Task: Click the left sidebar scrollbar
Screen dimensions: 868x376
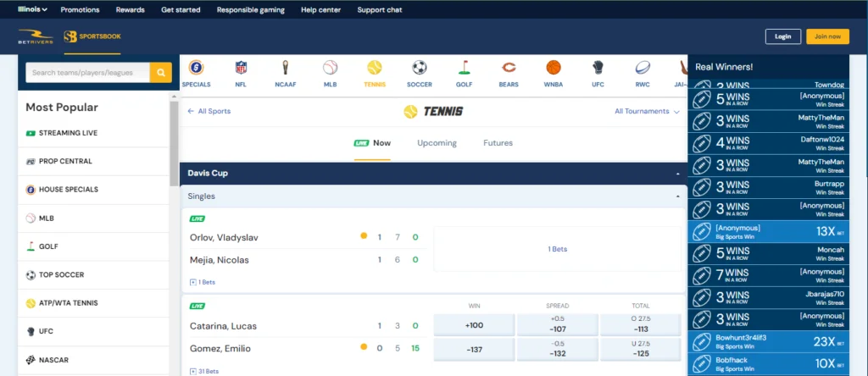Action: click(174, 135)
